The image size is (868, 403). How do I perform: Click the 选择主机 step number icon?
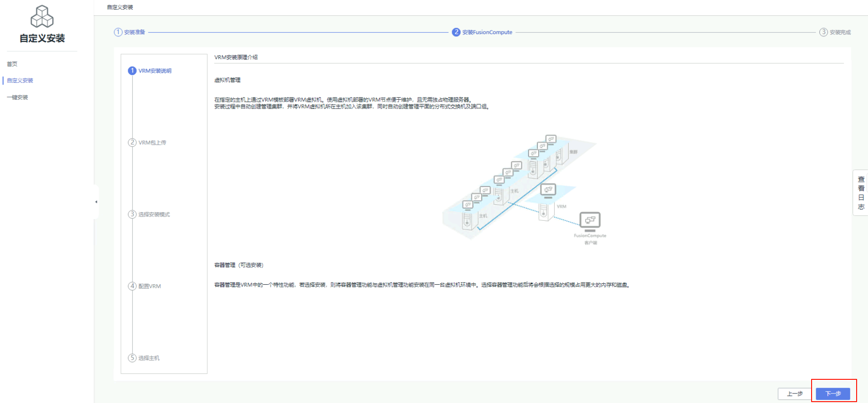(132, 358)
